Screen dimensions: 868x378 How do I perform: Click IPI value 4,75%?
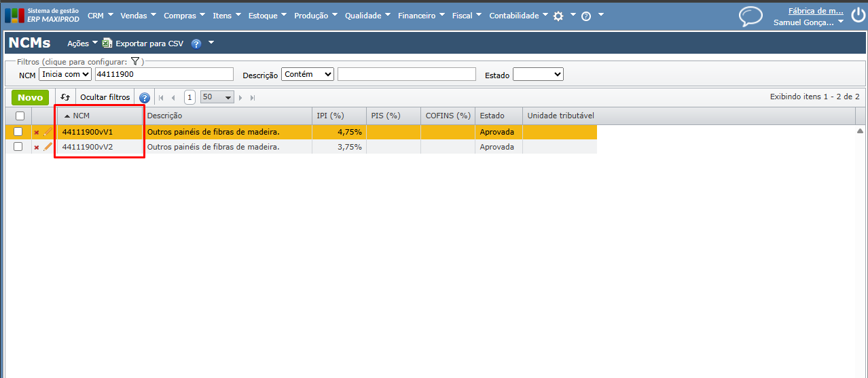350,132
